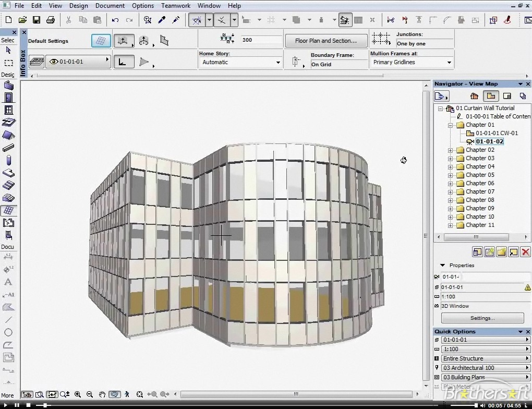Viewport: 532px width, 409px height.
Task: Toggle the Default Settings curtain wall button
Action: [101, 41]
